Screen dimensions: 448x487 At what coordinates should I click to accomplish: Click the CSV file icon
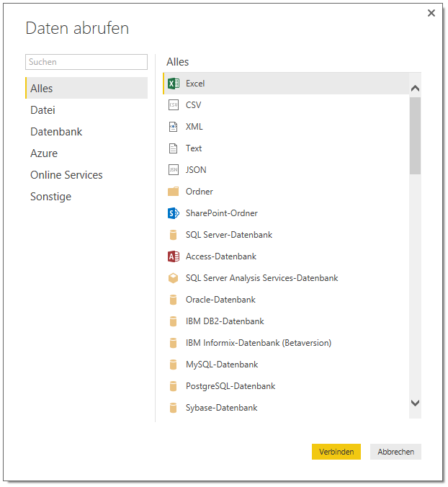[174, 105]
